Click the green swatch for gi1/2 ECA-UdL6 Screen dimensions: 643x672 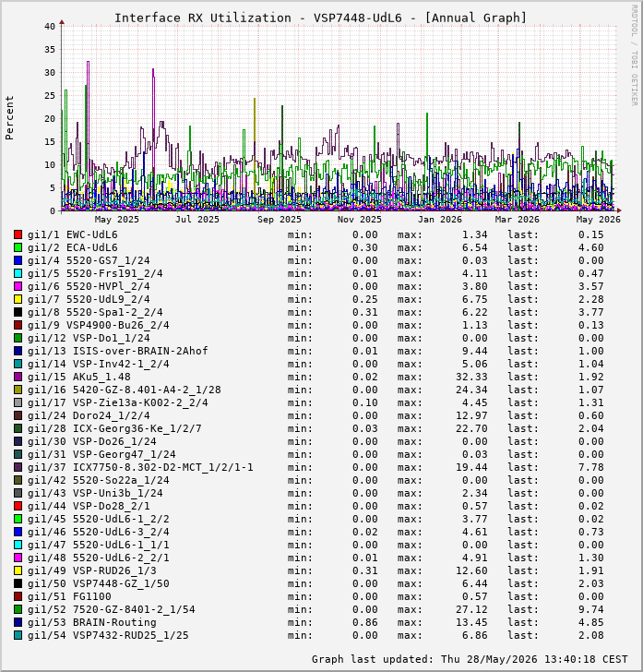[x=18, y=247]
